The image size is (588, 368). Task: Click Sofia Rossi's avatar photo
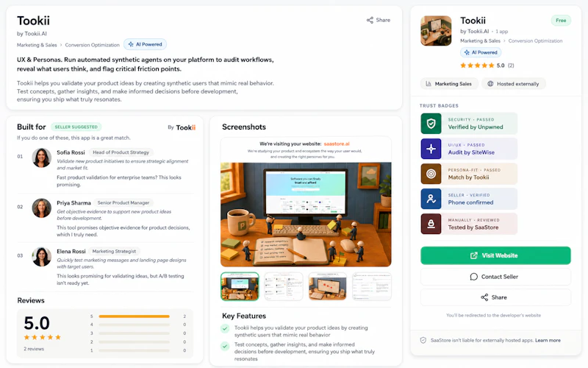[x=42, y=158]
